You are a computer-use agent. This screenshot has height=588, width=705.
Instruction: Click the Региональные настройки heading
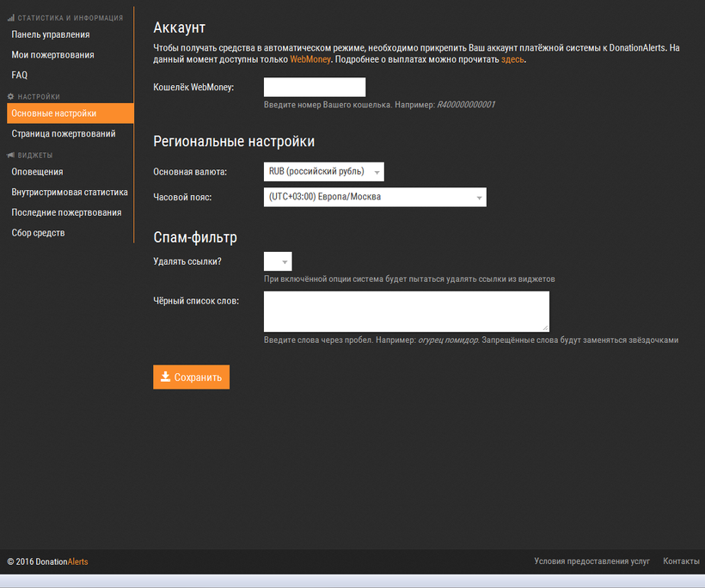coord(234,142)
